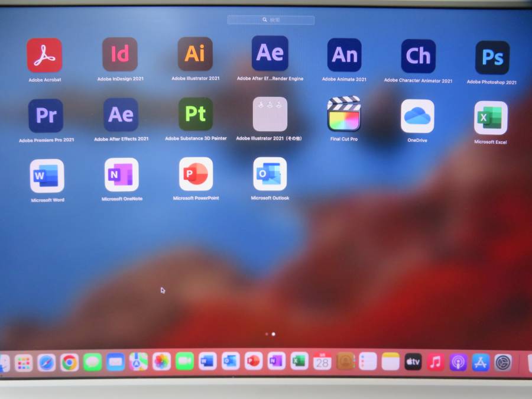The width and height of the screenshot is (532, 399).
Task: Open Safari from the Dock
Action: 47,363
